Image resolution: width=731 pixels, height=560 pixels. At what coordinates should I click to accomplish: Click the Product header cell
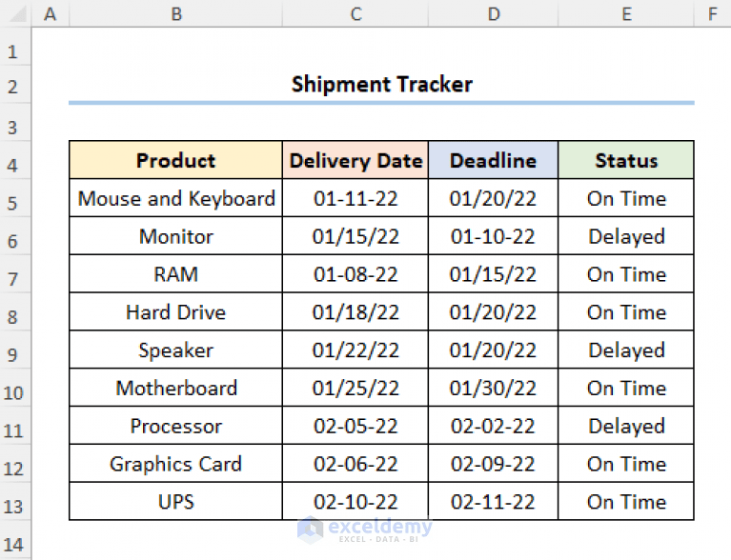click(x=175, y=160)
